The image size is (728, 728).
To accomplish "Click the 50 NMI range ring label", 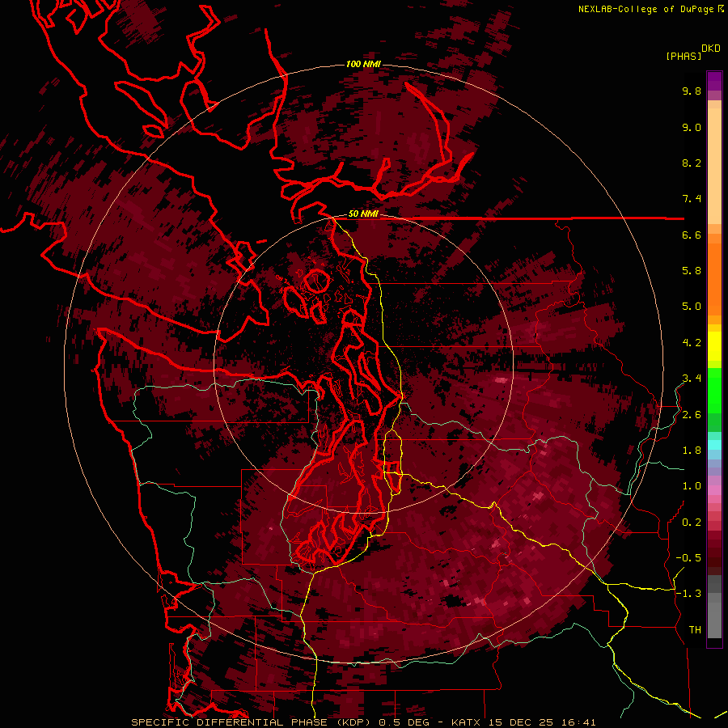I will [363, 214].
